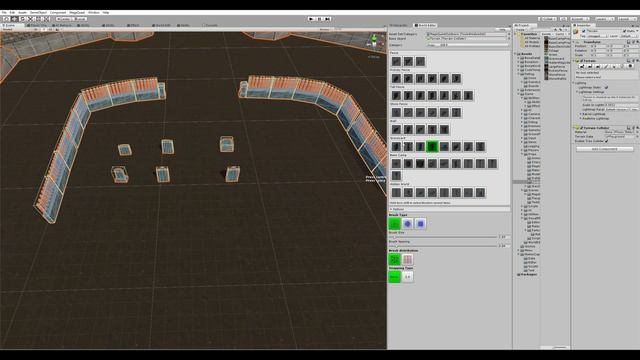Open the Asset Set/Category dropdown in Brush Editor

click(x=468, y=34)
